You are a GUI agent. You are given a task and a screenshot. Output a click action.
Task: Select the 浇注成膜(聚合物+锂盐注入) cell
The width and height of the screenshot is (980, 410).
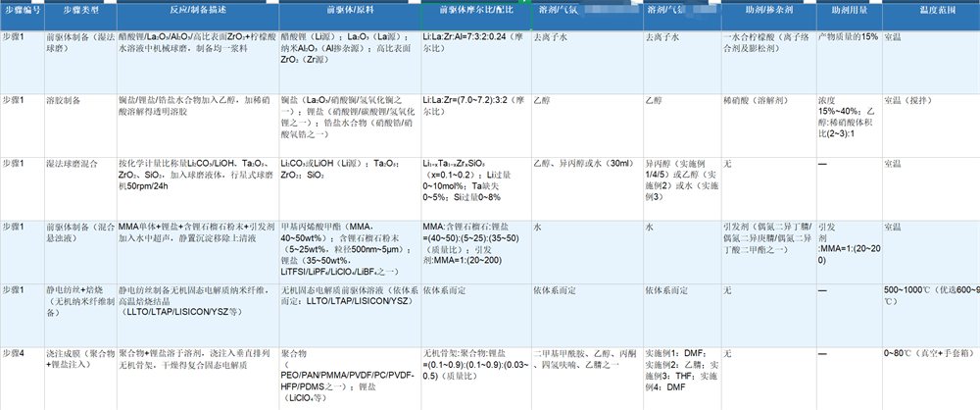click(80, 378)
